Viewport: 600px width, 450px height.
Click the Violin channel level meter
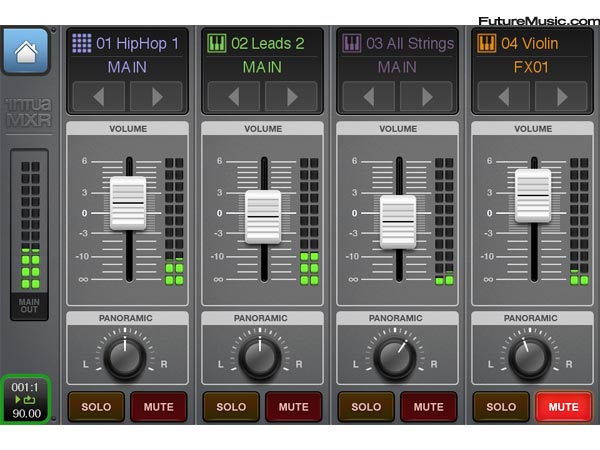[x=579, y=222]
